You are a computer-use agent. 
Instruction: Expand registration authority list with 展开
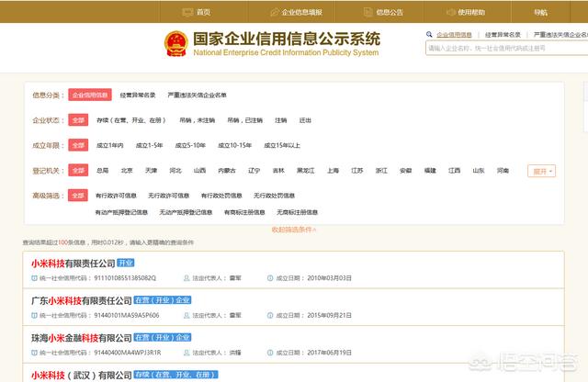pos(541,172)
